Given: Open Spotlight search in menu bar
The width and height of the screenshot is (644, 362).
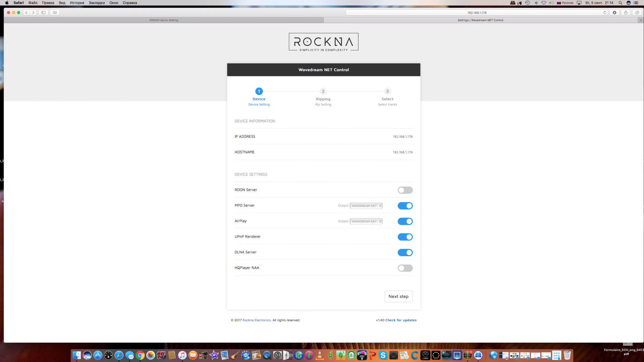Looking at the screenshot, I should (620, 3).
